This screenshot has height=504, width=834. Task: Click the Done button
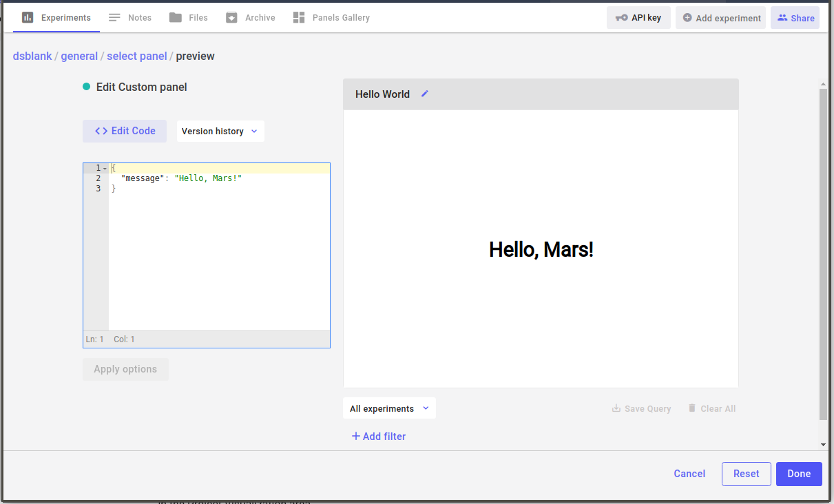[x=799, y=474]
